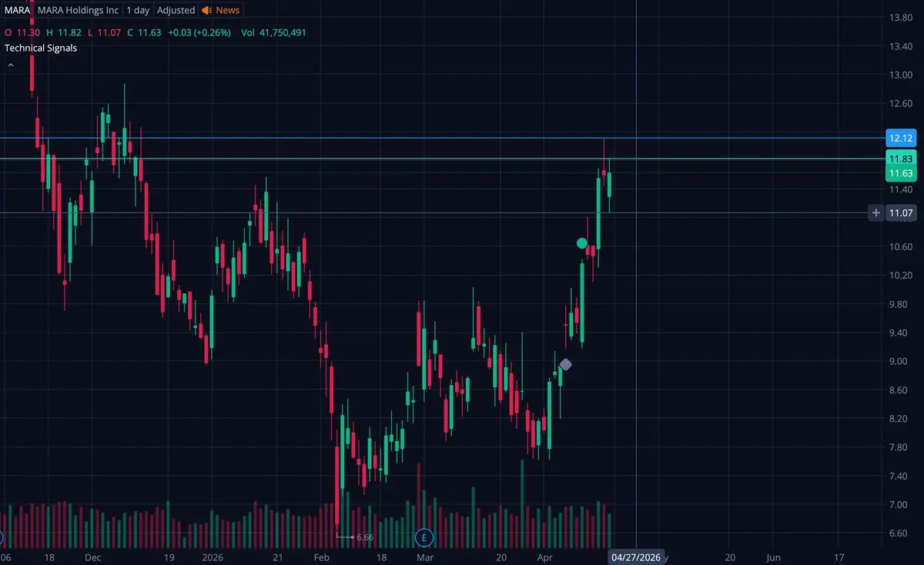Screen dimensions: 924x565
Task: Select the blue 12.12 price line label
Action: (x=900, y=138)
